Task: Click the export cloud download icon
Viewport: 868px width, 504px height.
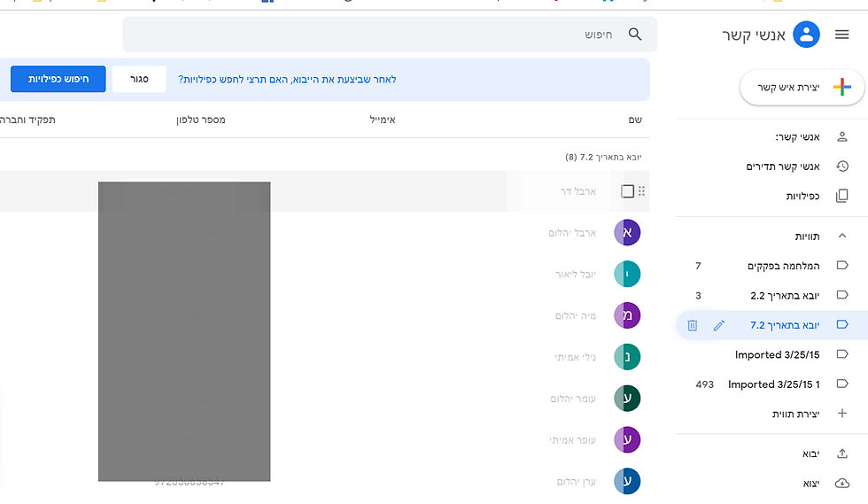Action: 842,483
